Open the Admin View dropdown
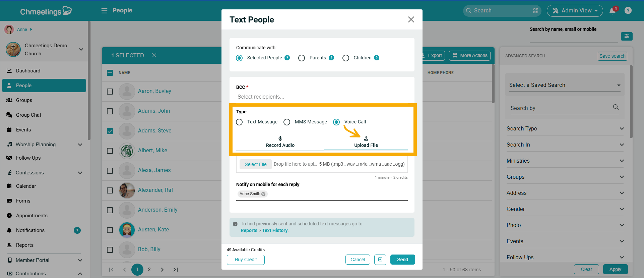Viewport: 644px width, 278px height. 575,11
